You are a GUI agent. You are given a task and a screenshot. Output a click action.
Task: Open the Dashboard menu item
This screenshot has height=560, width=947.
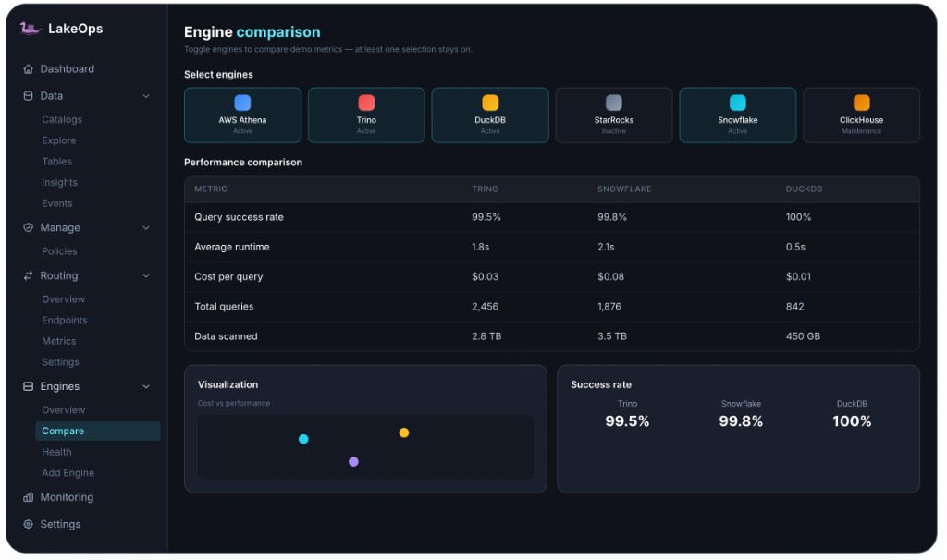click(67, 68)
